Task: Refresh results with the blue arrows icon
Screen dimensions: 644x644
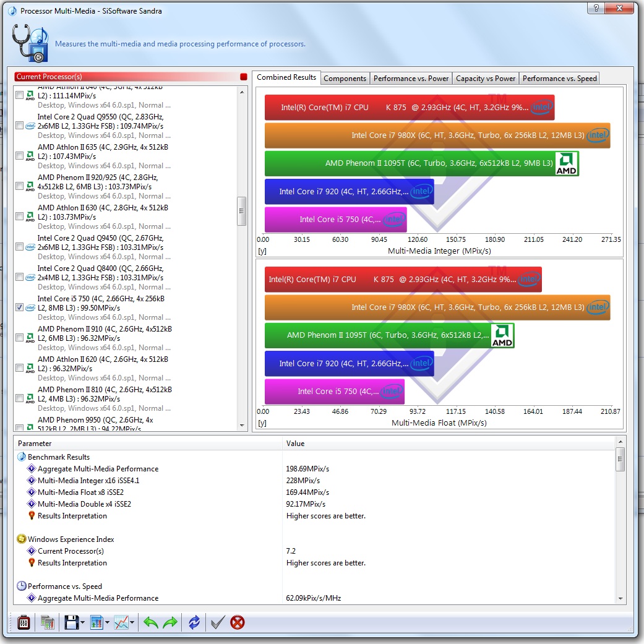Action: point(194,622)
